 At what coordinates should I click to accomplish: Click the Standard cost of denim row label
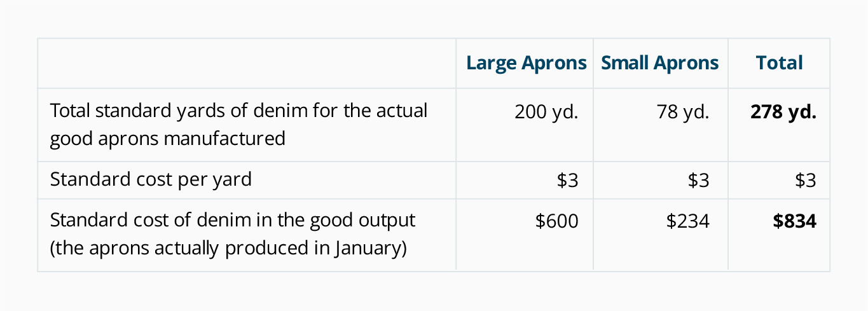pyautogui.click(x=233, y=233)
